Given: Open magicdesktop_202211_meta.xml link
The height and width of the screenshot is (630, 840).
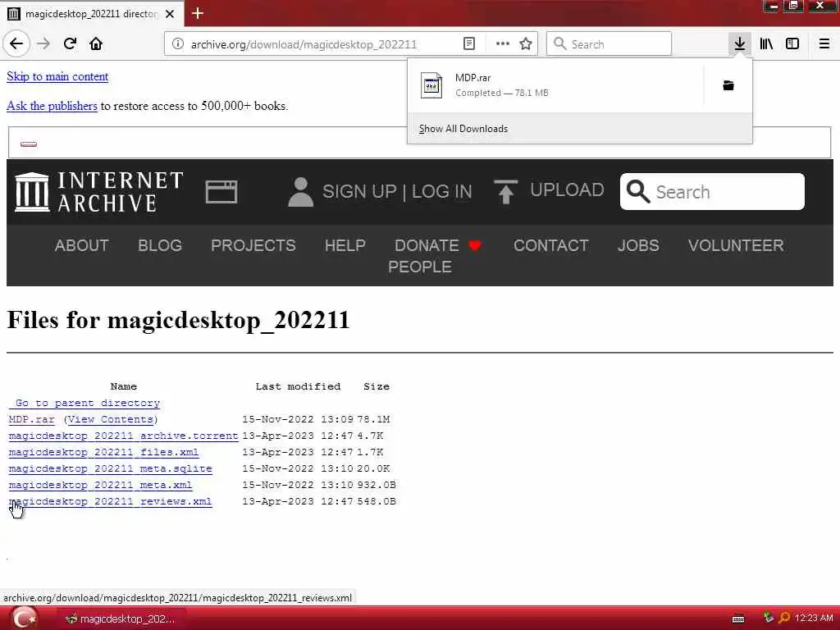Looking at the screenshot, I should (100, 486).
